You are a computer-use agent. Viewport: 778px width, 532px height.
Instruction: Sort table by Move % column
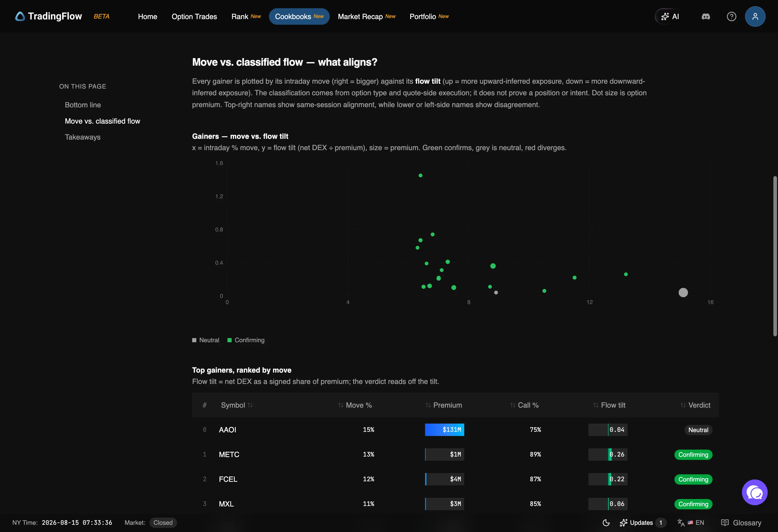tap(355, 405)
